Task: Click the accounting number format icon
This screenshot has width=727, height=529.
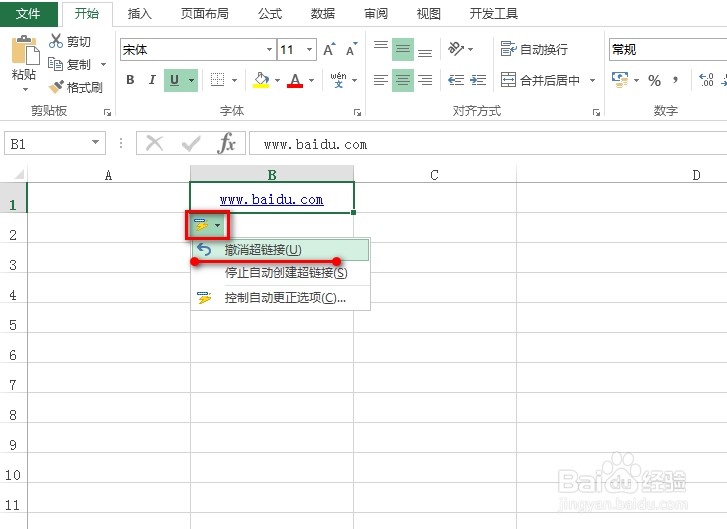Action: pos(620,80)
